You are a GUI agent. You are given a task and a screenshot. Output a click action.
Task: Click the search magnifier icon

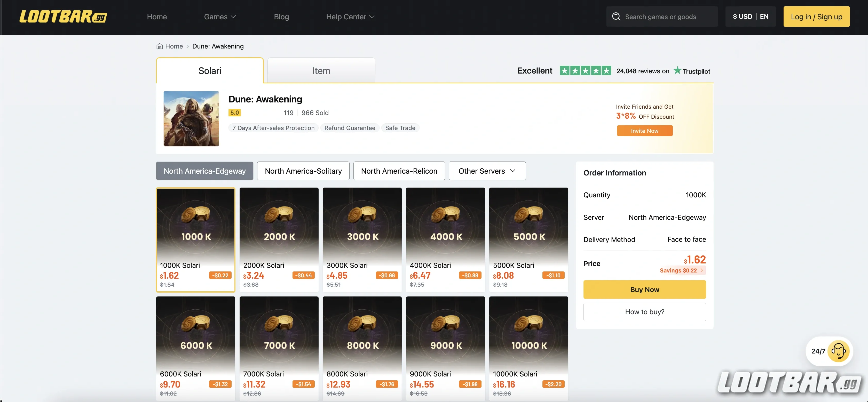tap(616, 16)
